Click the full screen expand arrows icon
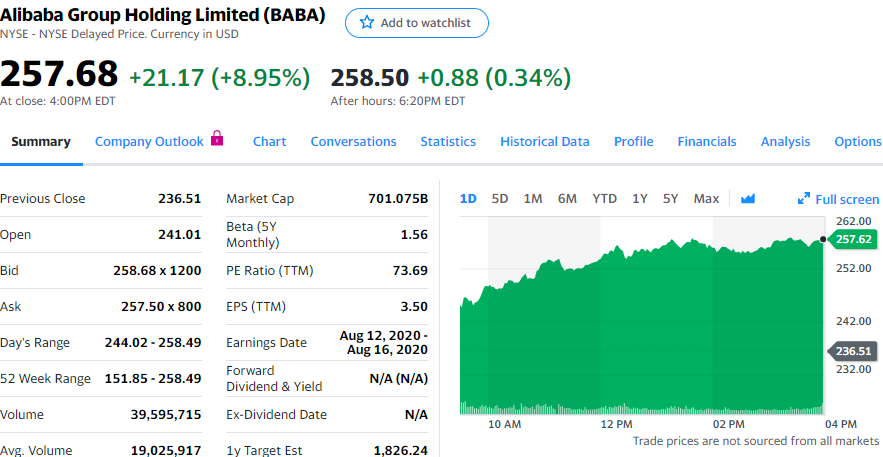 804,199
